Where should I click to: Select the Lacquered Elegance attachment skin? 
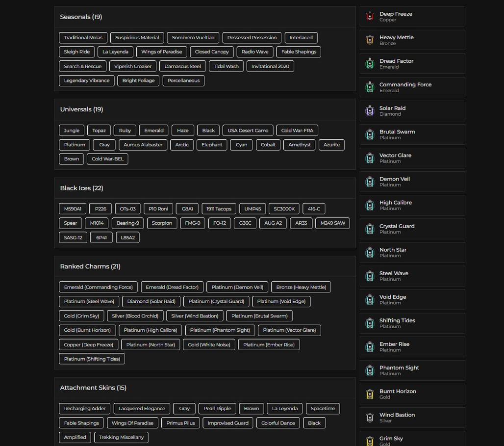(x=142, y=408)
